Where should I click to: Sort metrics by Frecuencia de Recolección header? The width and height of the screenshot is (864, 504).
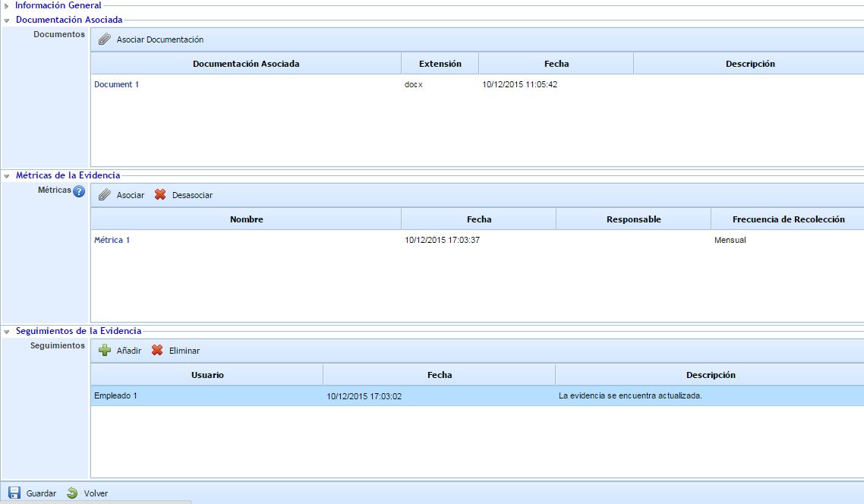point(787,219)
